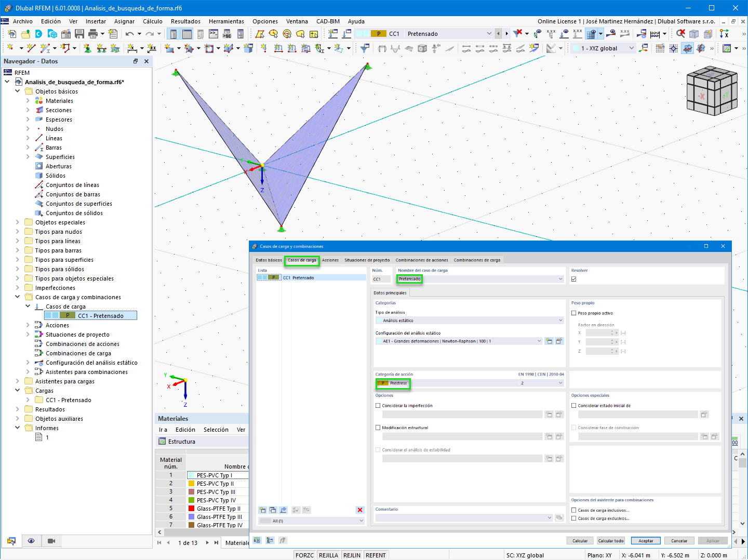Click the Save file icon in toolbar
This screenshot has height=560, width=748.
coord(79,34)
